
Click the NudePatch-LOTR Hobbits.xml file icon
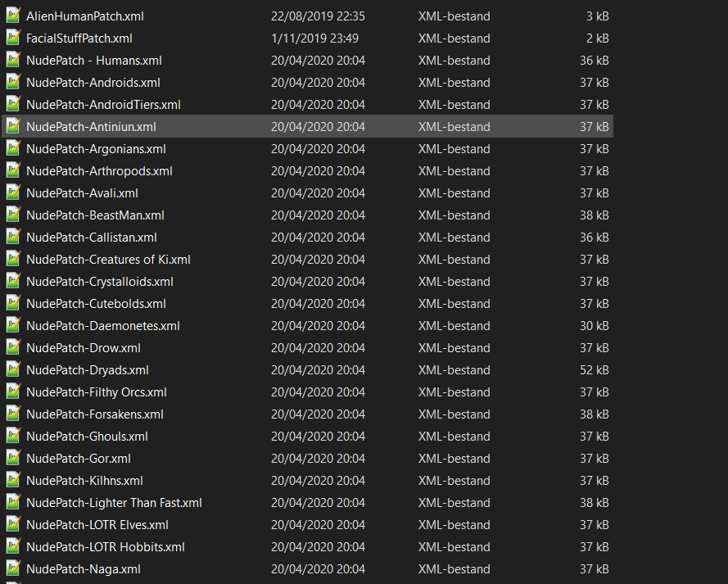13,547
